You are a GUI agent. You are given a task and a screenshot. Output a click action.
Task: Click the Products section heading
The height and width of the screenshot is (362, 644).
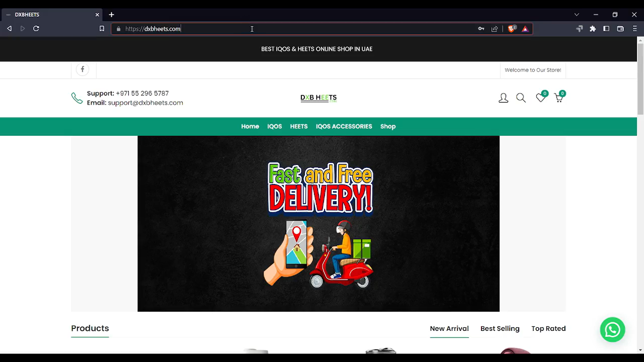[x=90, y=328]
